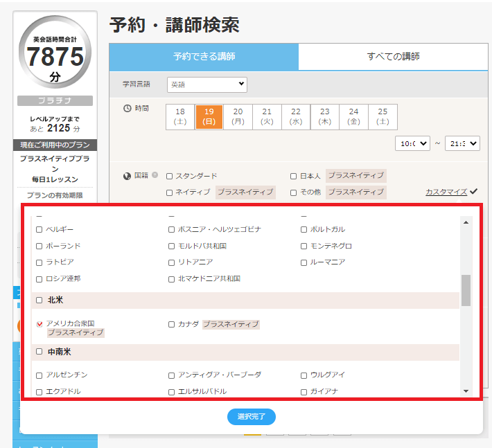Select date 23 (木)

(x=325, y=116)
